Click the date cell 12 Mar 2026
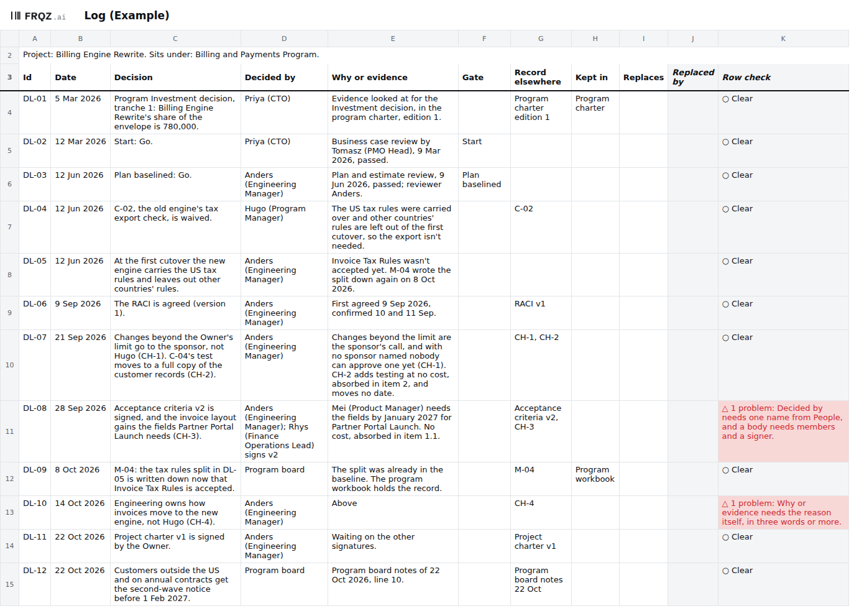Screen dimensions: 859x616 pos(80,151)
